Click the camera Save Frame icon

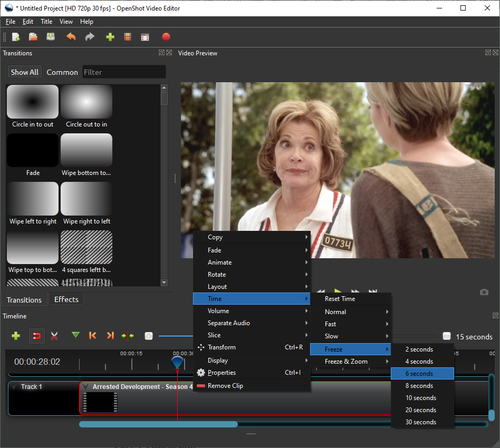(484, 292)
